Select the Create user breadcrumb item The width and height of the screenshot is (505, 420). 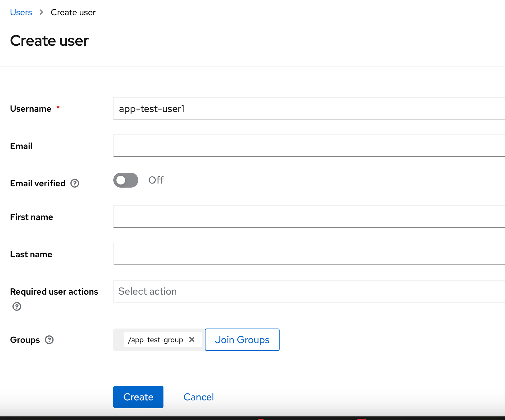[73, 12]
